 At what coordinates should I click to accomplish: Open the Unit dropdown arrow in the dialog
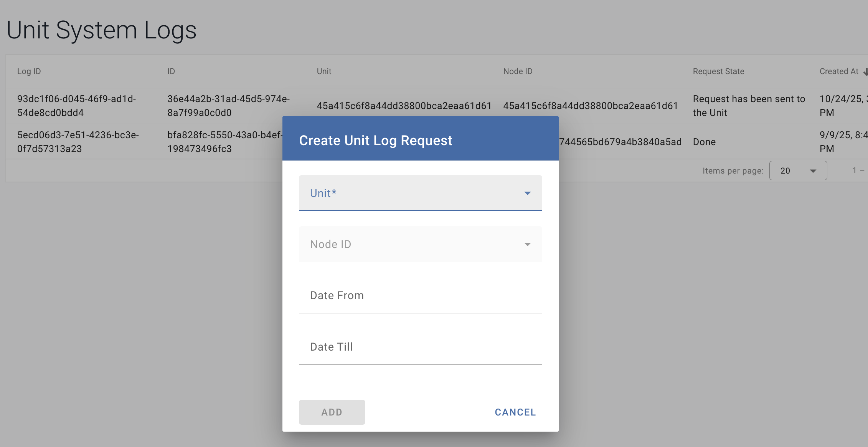pos(528,193)
